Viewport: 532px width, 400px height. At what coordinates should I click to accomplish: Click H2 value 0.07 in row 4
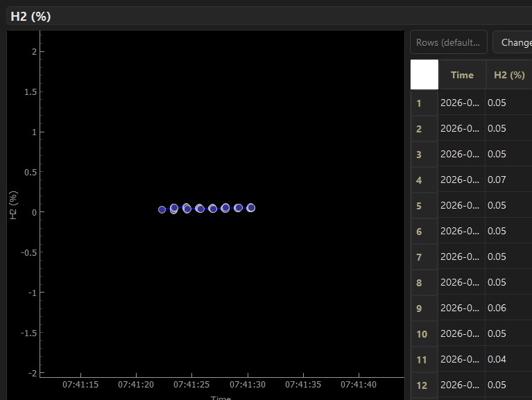click(508, 180)
